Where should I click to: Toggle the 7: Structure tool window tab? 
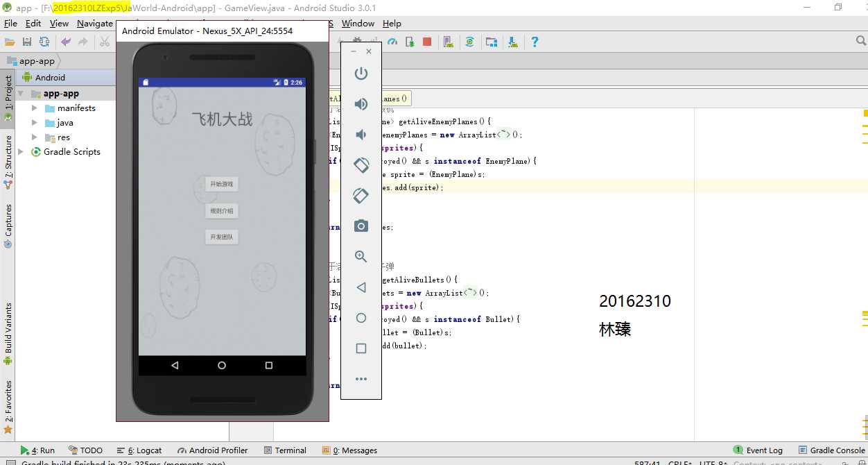click(x=8, y=162)
